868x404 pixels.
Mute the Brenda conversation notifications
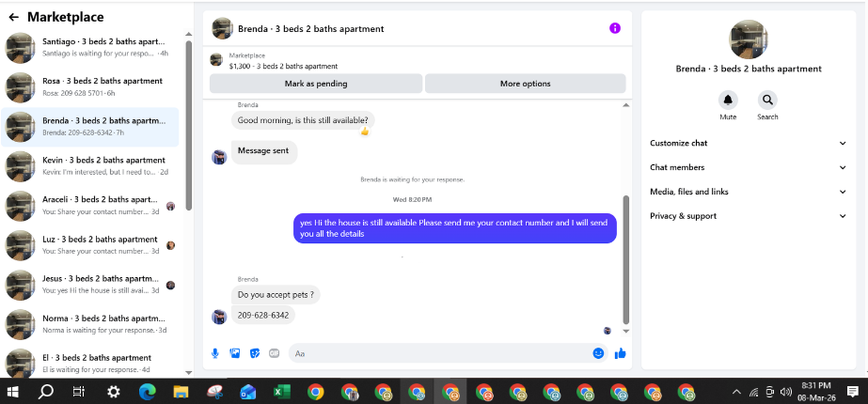728,101
